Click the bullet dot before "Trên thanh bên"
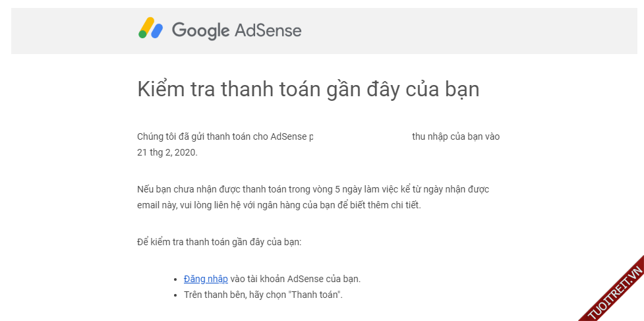Screen dimensions: 644x321 pos(175,295)
